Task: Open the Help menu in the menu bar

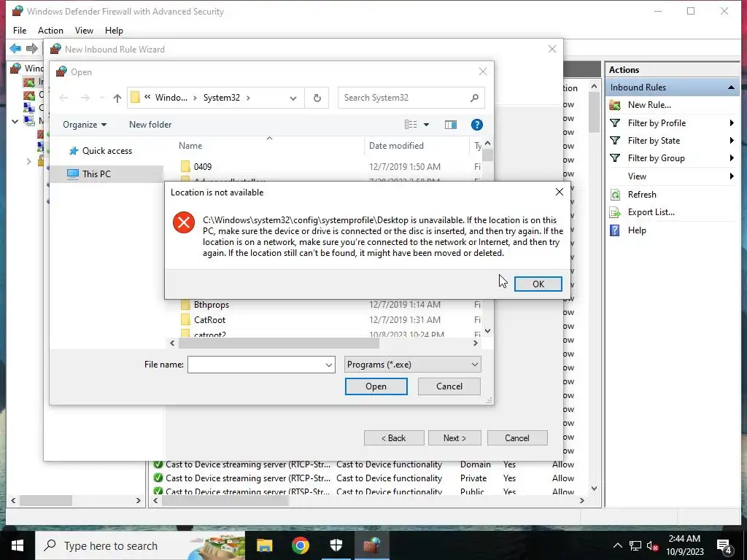Action: tap(114, 31)
